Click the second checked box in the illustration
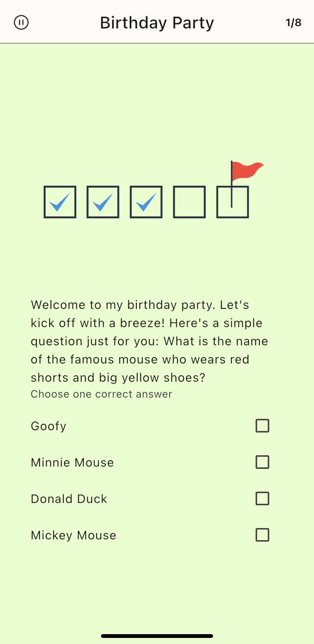The width and height of the screenshot is (314, 644). 103,202
